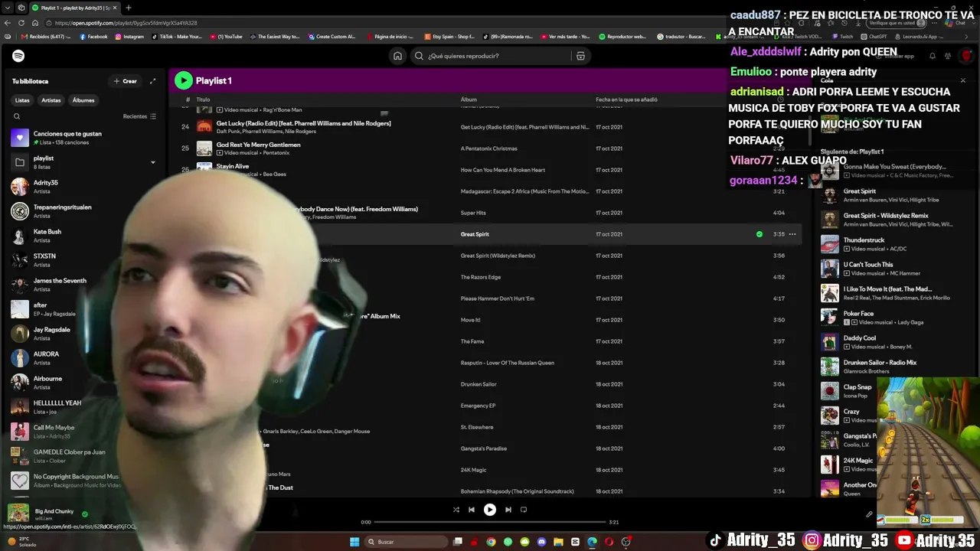Open Trepaneringsritualen artist in library
980x551 pixels.
84,211
